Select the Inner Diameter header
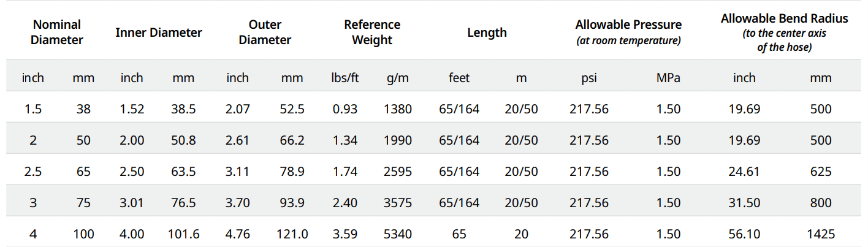 [159, 32]
